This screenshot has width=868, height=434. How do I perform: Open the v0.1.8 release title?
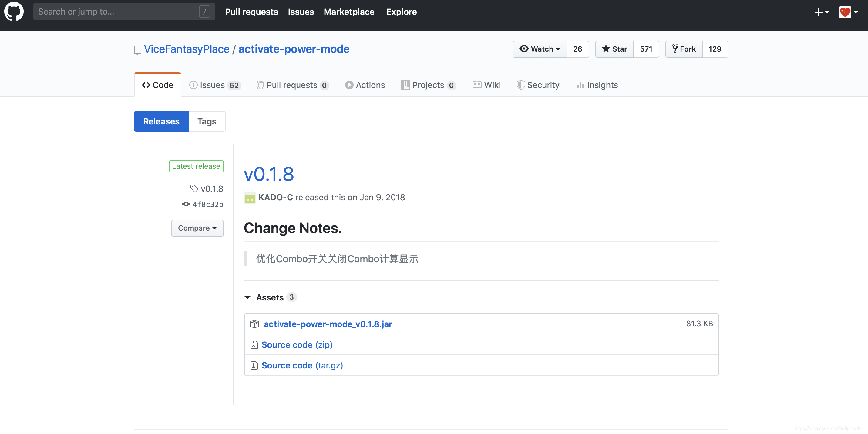click(269, 174)
